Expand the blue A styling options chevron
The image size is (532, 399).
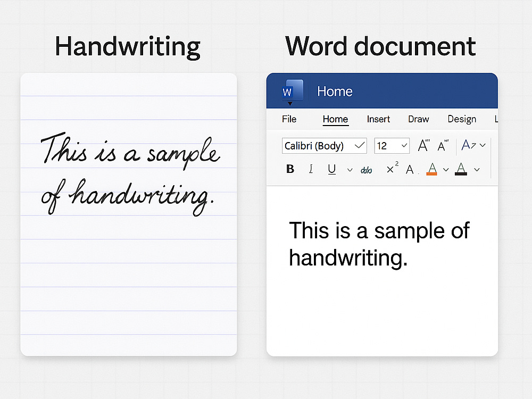point(483,145)
